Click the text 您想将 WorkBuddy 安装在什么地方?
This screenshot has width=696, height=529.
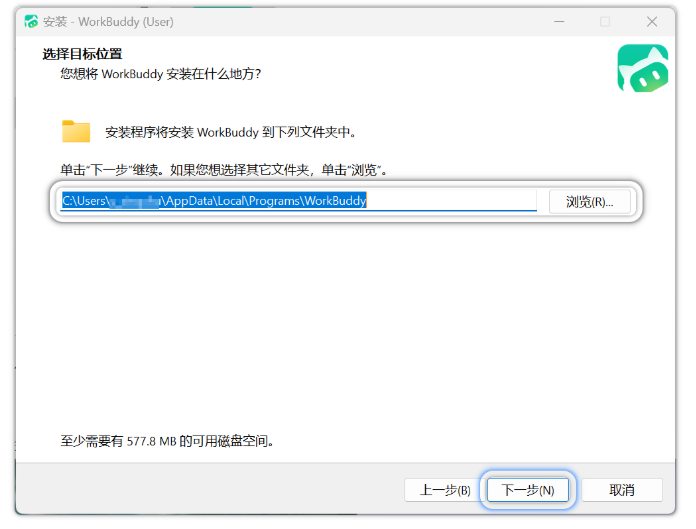(161, 74)
